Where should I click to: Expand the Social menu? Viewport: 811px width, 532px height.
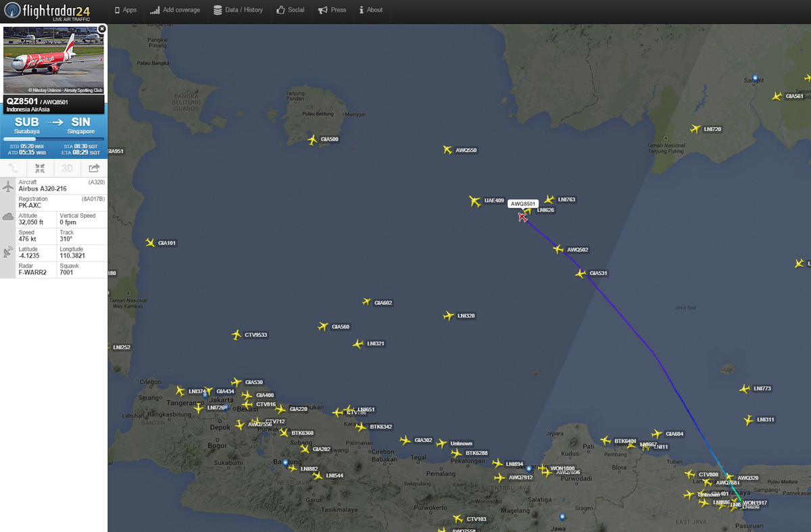(x=291, y=10)
